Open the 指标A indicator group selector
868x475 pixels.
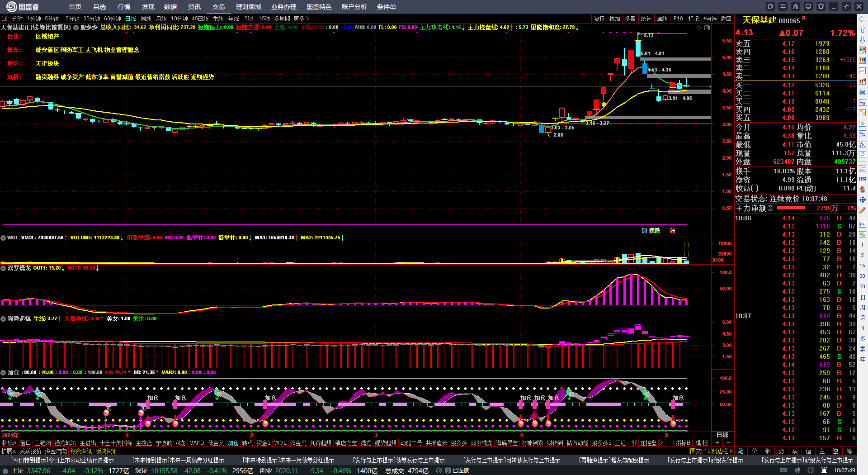point(9,443)
